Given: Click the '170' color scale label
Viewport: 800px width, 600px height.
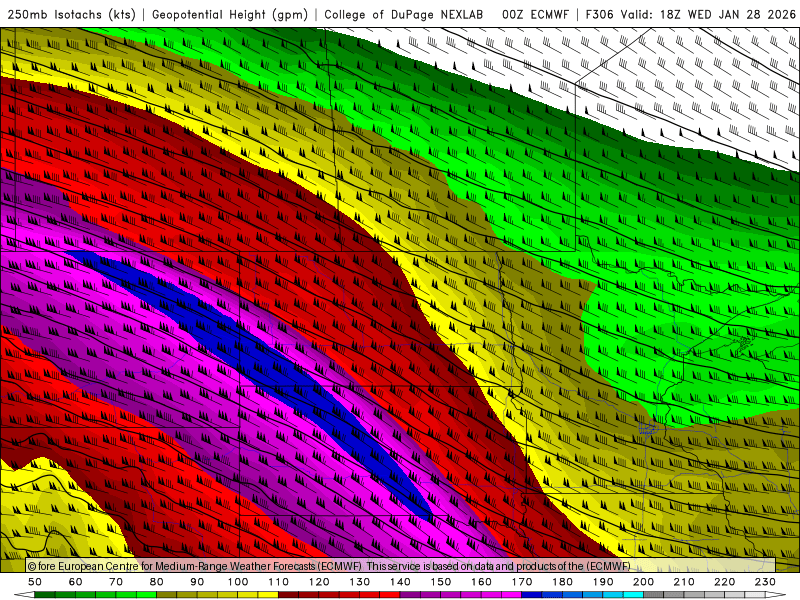Looking at the screenshot, I should [521, 582].
